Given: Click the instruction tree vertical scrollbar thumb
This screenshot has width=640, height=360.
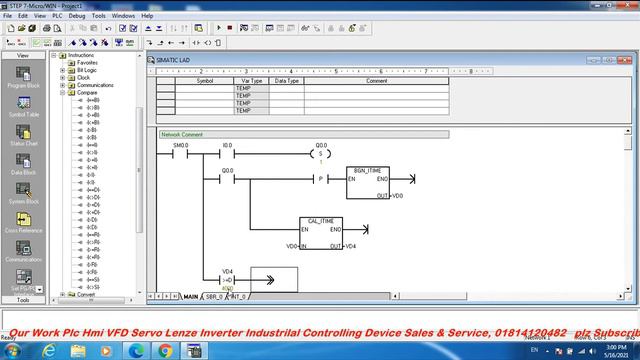Looking at the screenshot, I should tap(139, 170).
